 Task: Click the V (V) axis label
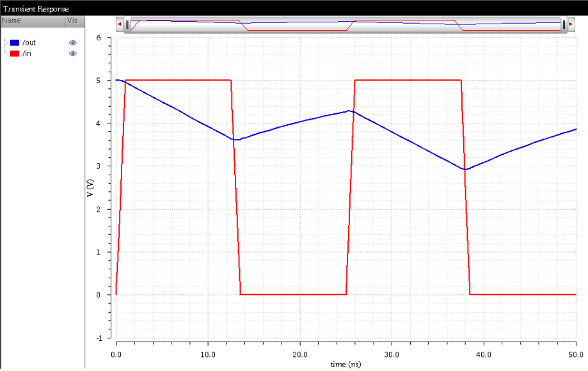(x=90, y=188)
